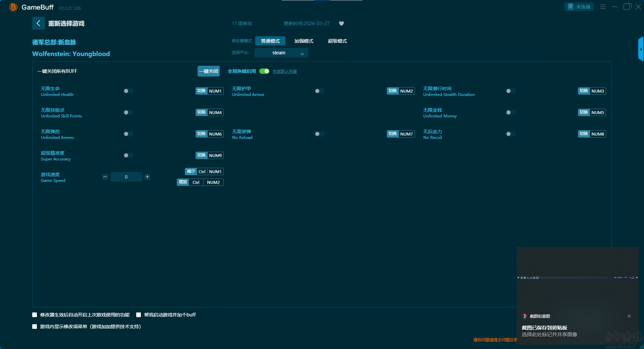644x349 pixels.
Task: Click the blue side panel expand arrow
Action: (x=641, y=49)
